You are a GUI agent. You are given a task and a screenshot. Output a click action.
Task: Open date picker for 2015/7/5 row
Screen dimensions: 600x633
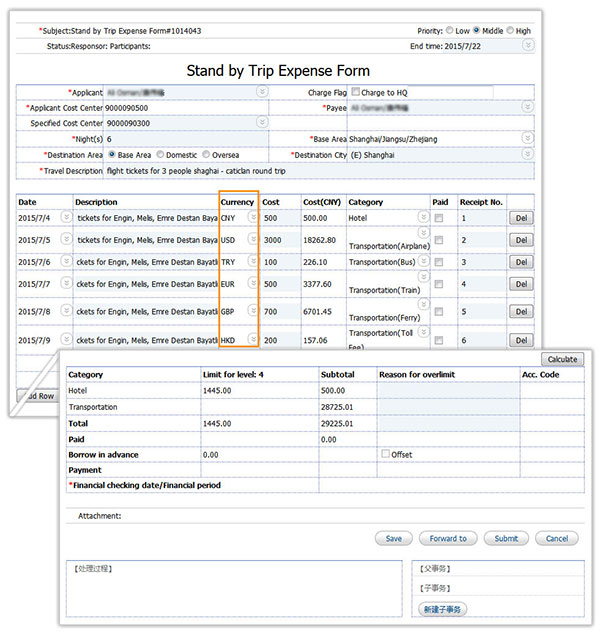66,239
